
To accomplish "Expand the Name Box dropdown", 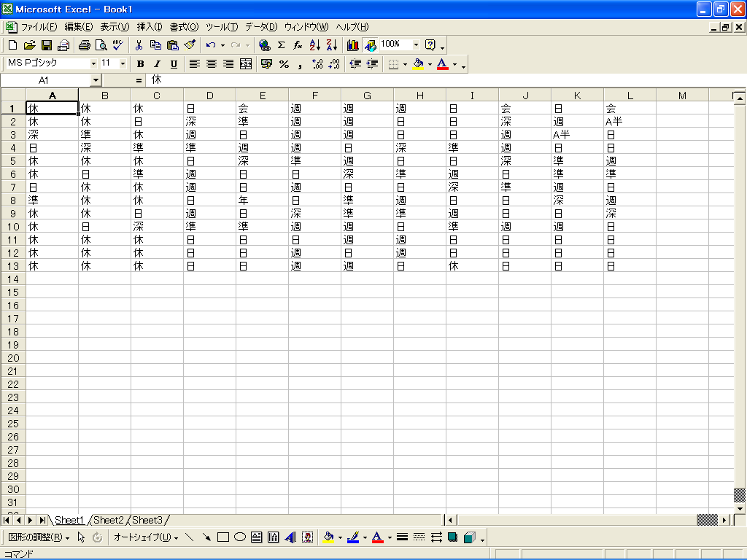I will tap(96, 80).
